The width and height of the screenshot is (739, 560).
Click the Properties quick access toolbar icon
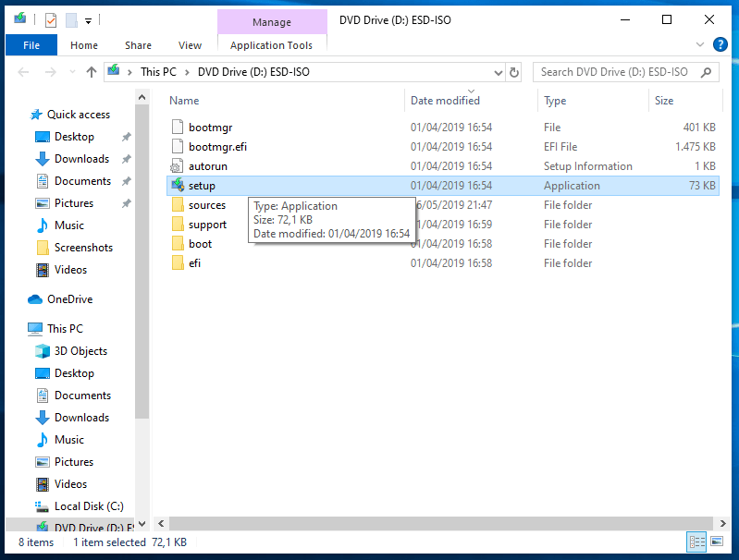(x=51, y=20)
